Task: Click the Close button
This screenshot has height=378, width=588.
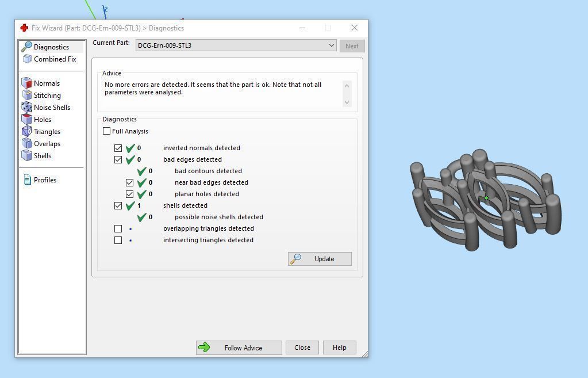Action: [302, 348]
